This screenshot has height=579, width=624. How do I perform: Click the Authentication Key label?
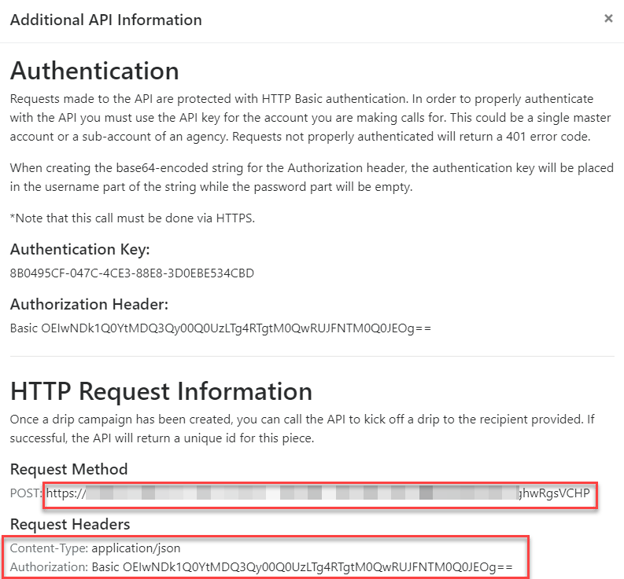pos(80,250)
